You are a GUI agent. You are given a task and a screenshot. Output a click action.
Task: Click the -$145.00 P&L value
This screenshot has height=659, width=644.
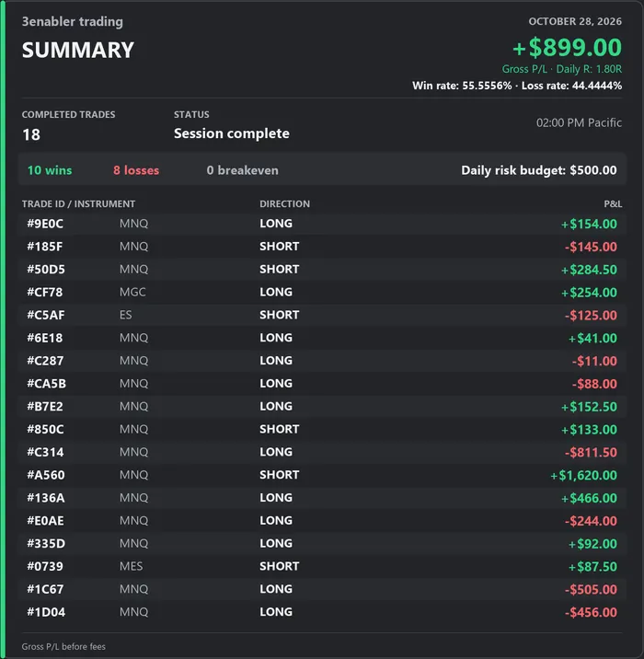click(591, 247)
